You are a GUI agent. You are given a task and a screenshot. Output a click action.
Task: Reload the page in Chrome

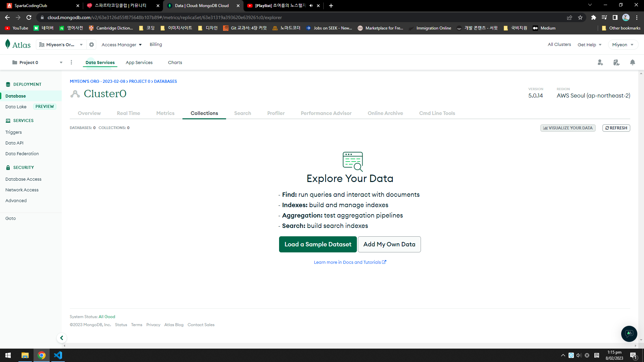point(29,17)
